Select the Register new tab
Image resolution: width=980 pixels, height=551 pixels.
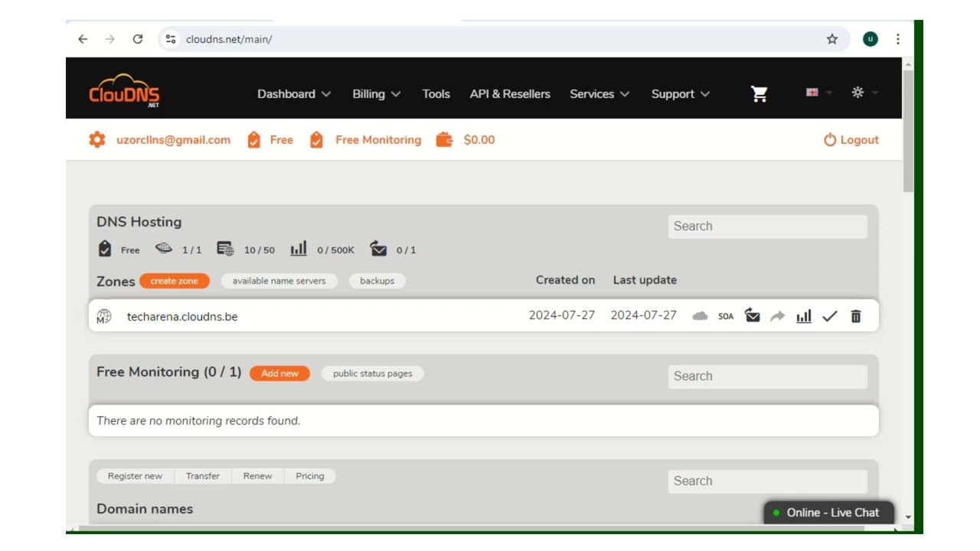[135, 476]
